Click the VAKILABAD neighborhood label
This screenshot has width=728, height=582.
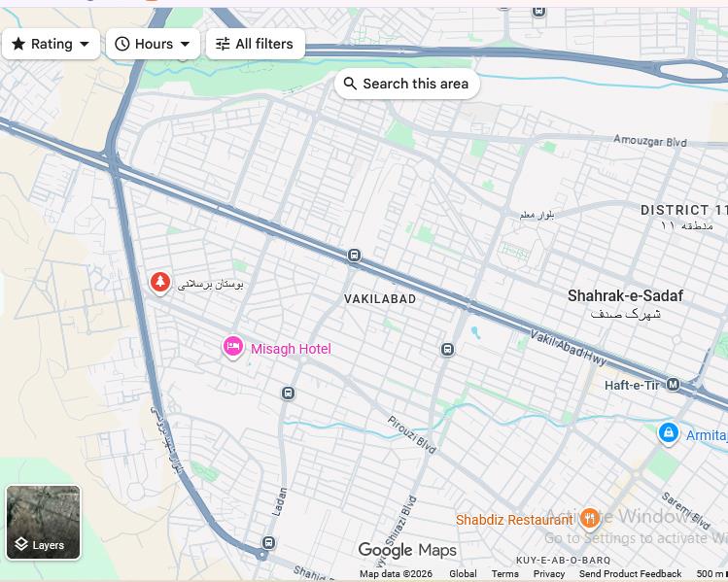(380, 299)
